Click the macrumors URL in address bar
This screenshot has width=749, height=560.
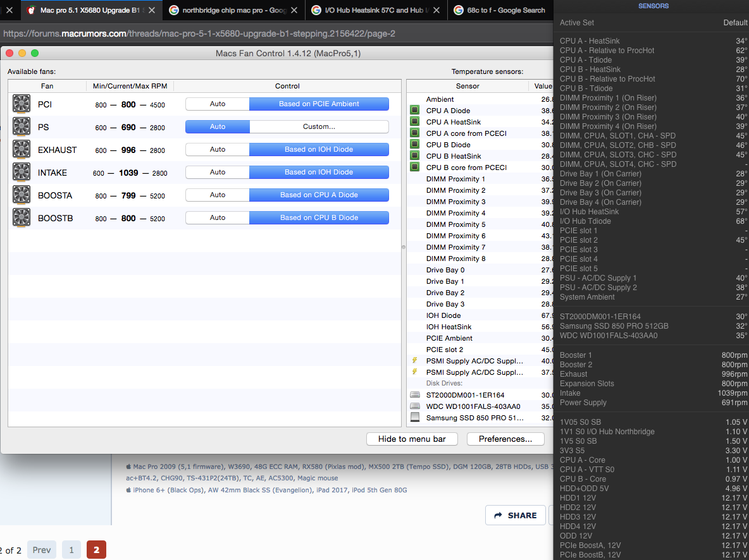[199, 34]
